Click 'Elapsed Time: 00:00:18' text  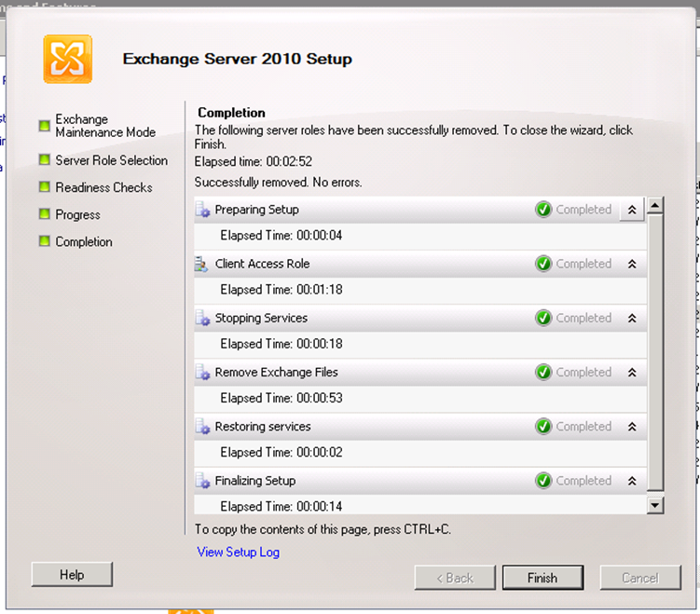coord(281,344)
